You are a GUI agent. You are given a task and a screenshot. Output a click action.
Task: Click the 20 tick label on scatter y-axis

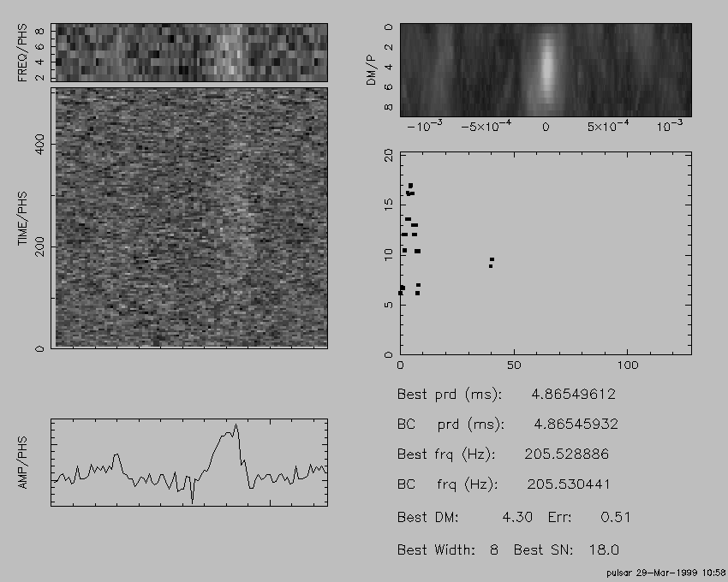[388, 156]
